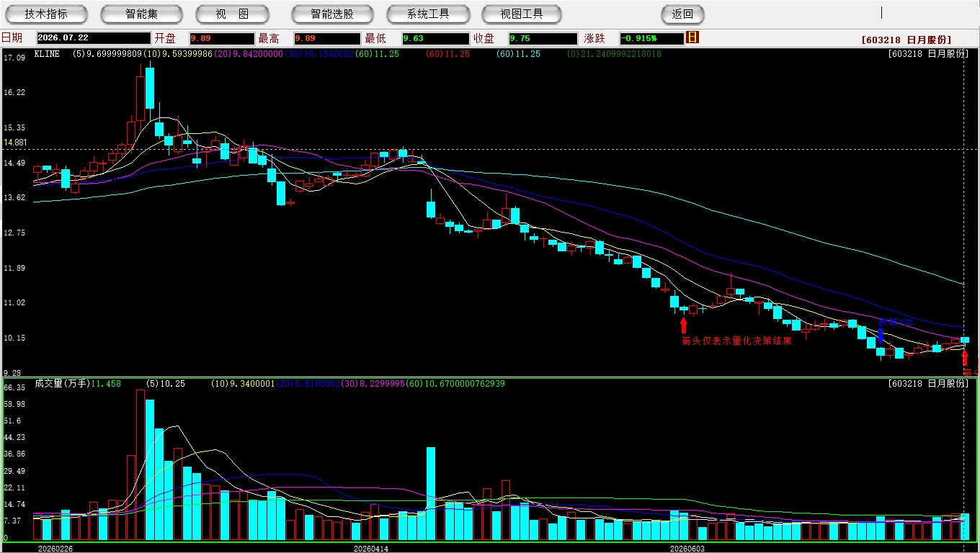The height and width of the screenshot is (553, 980).
Task: Click the white [603218 日月股份] label in KLINE panel
Action: tap(928, 54)
